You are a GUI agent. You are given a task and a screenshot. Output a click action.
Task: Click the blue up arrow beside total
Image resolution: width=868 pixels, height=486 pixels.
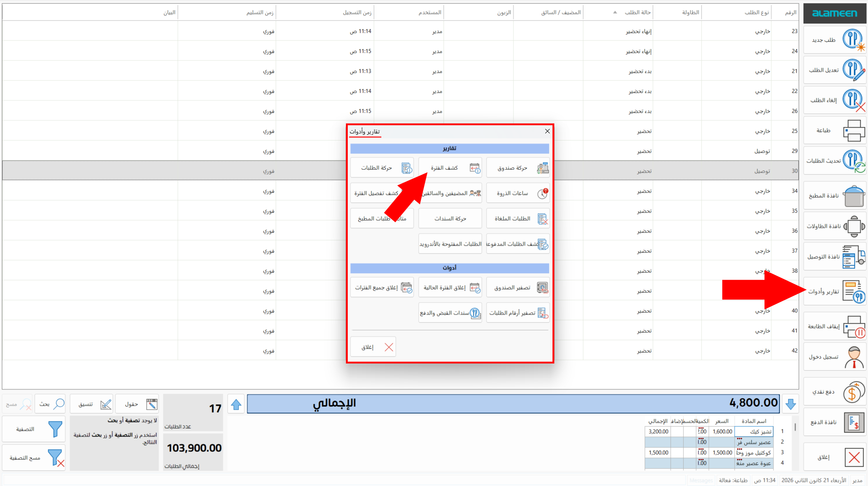[x=236, y=404]
